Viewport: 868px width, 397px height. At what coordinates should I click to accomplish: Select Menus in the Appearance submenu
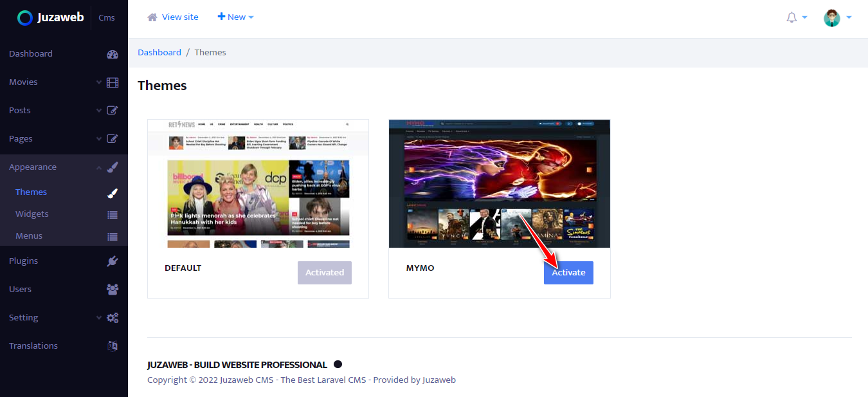click(64, 236)
